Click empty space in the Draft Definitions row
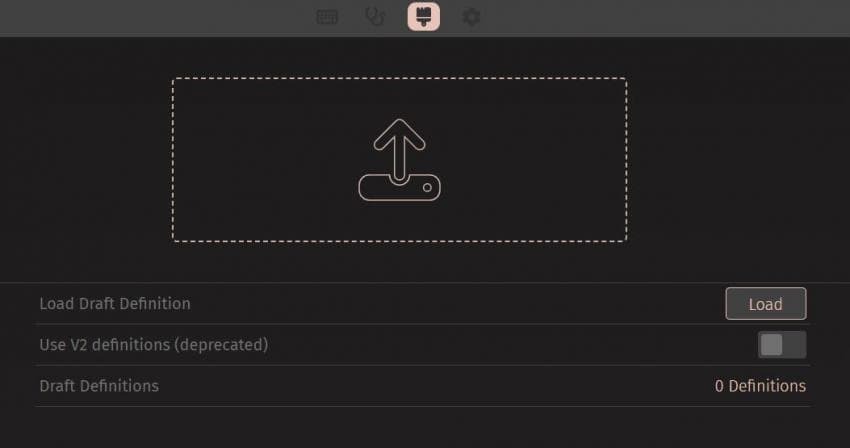The image size is (850, 448). click(434, 386)
